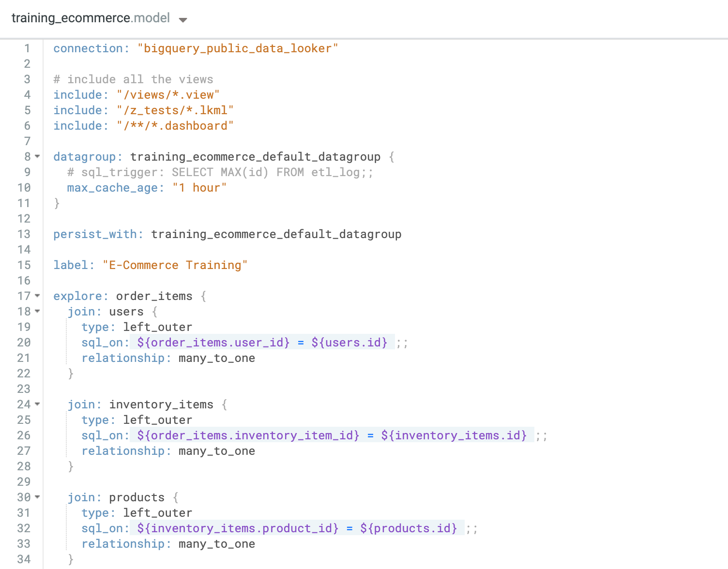The image size is (728, 569).
Task: Collapse the datagroup block on line 8
Action: pyautogui.click(x=37, y=157)
